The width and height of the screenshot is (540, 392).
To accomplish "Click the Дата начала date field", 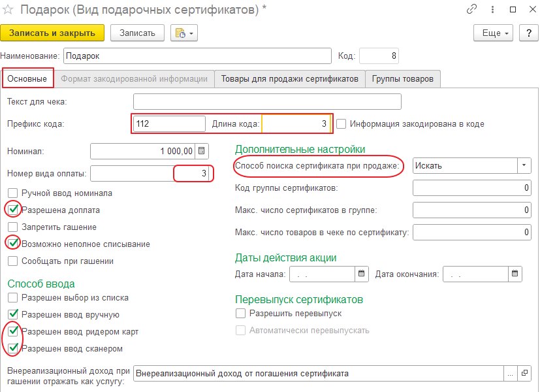I will coord(323,274).
